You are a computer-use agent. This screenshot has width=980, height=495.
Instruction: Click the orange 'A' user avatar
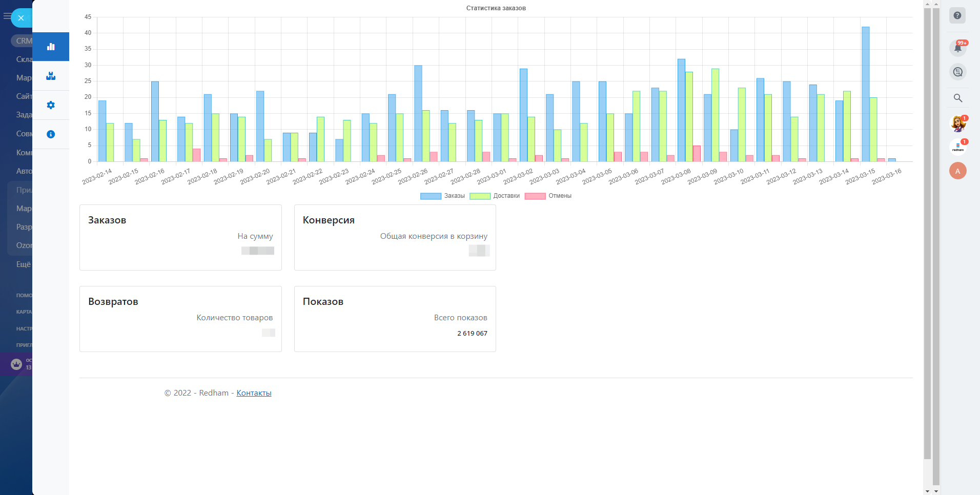point(957,171)
